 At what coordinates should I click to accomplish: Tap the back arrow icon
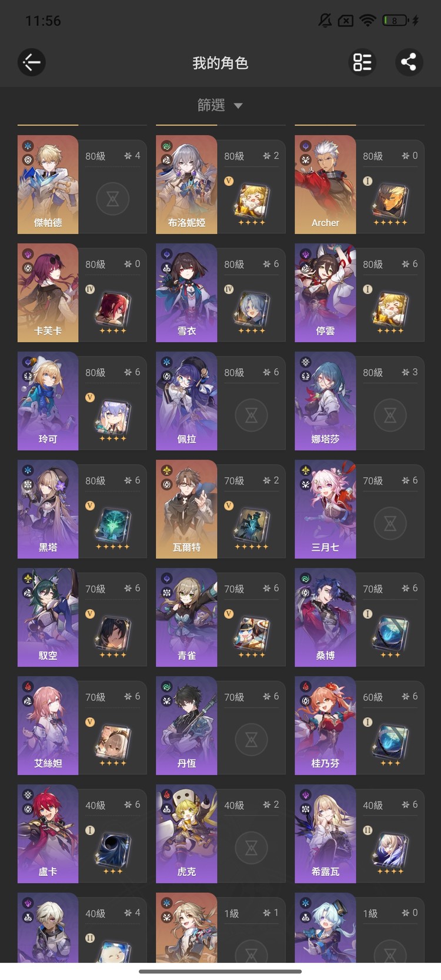(32, 62)
